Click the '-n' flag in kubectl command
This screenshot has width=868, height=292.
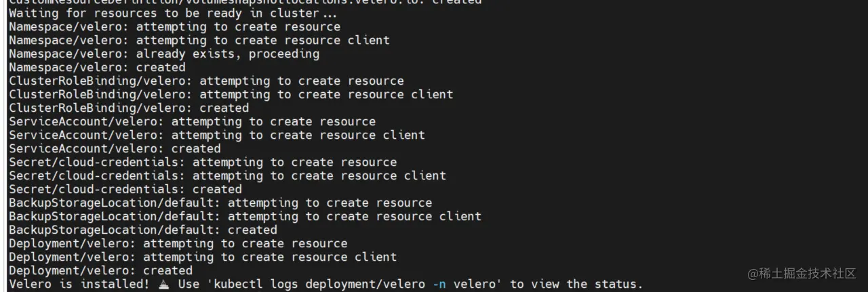point(439,284)
